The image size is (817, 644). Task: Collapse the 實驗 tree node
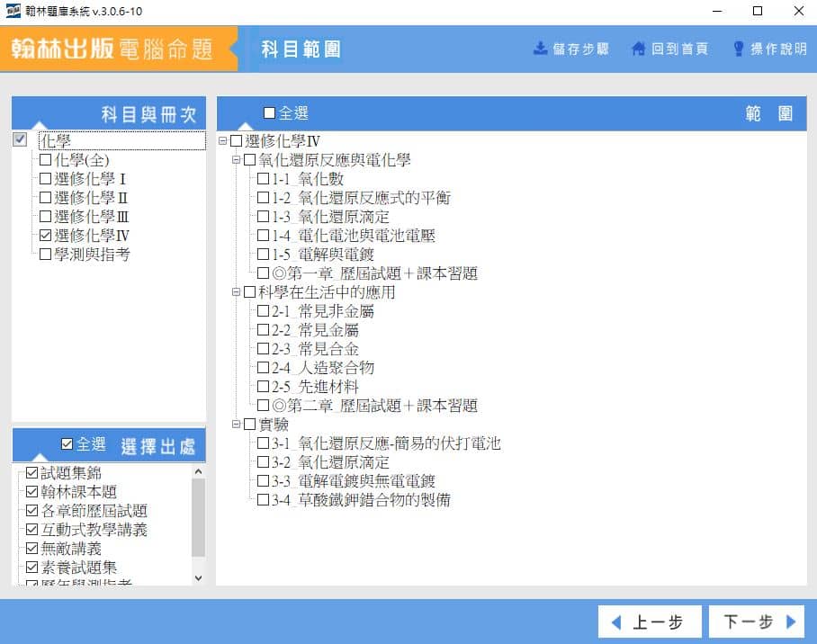pyautogui.click(x=236, y=425)
